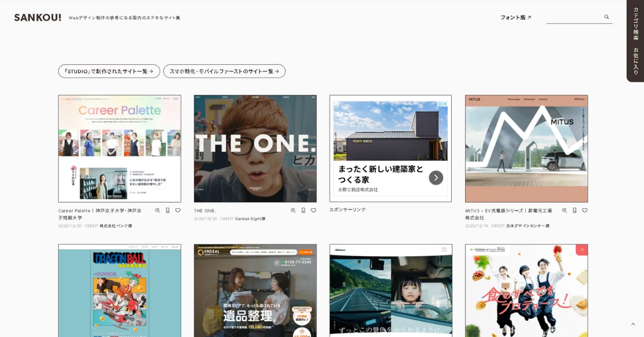Favorite THE ONE. with heart icon
The width and height of the screenshot is (644, 337).
(313, 211)
